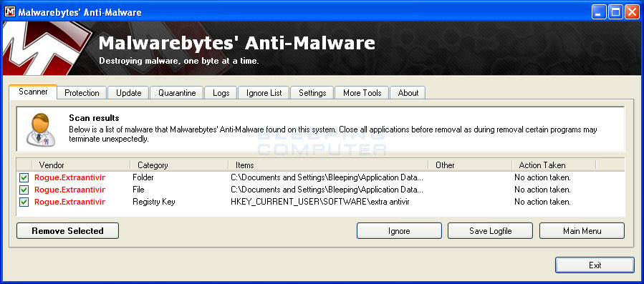
Task: Uncheck the Rogue.Extraantivir Folder entry checkbox
Action: click(x=24, y=177)
